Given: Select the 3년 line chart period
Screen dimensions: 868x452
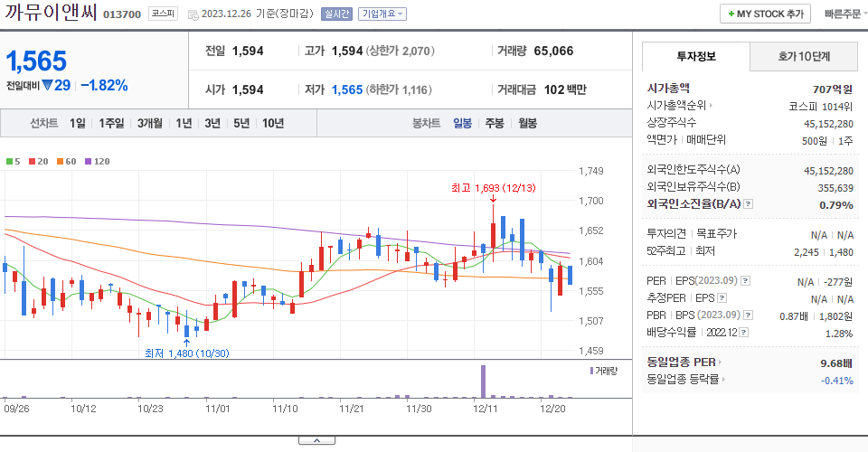Looking at the screenshot, I should coord(212,123).
